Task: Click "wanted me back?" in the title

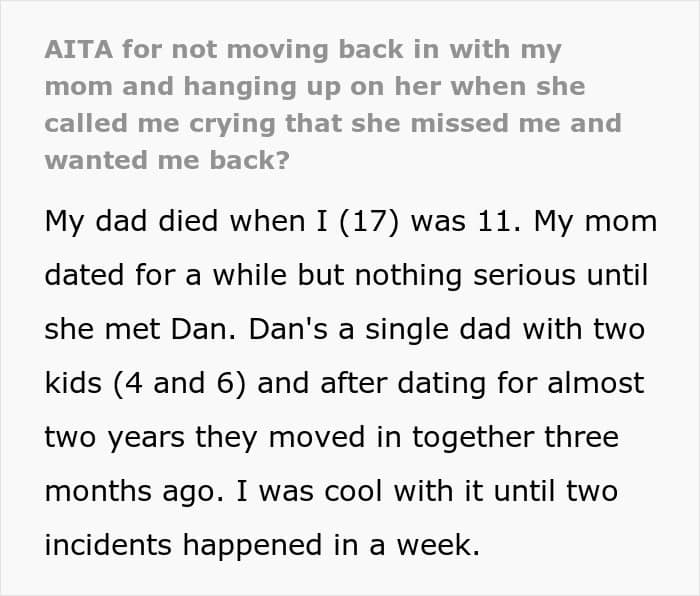Action: (167, 160)
